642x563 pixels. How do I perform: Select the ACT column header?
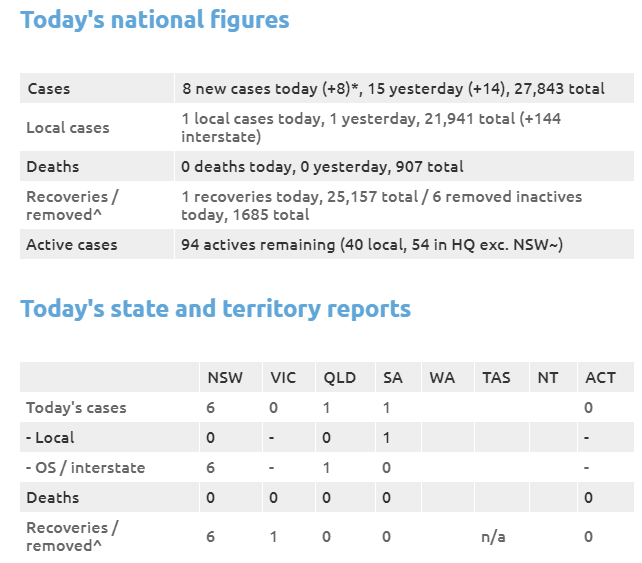(600, 378)
